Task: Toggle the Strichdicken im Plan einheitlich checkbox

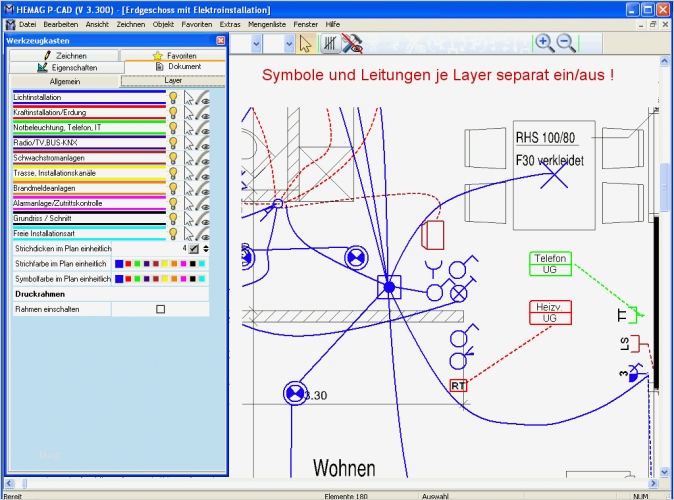Action: point(194,248)
